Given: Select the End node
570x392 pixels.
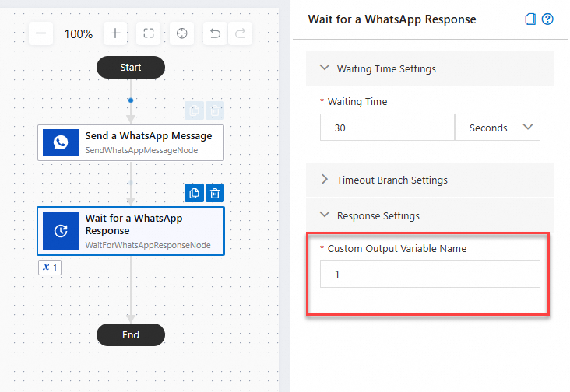Looking at the screenshot, I should click(x=131, y=334).
